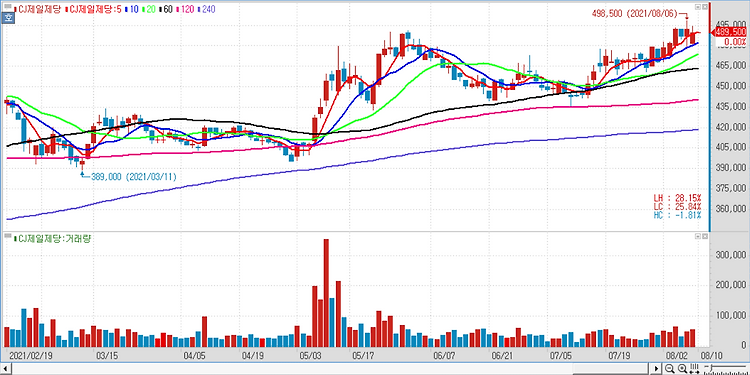Click the zoom in magnifier icon
The height and width of the screenshot is (375, 750).
[683, 368]
